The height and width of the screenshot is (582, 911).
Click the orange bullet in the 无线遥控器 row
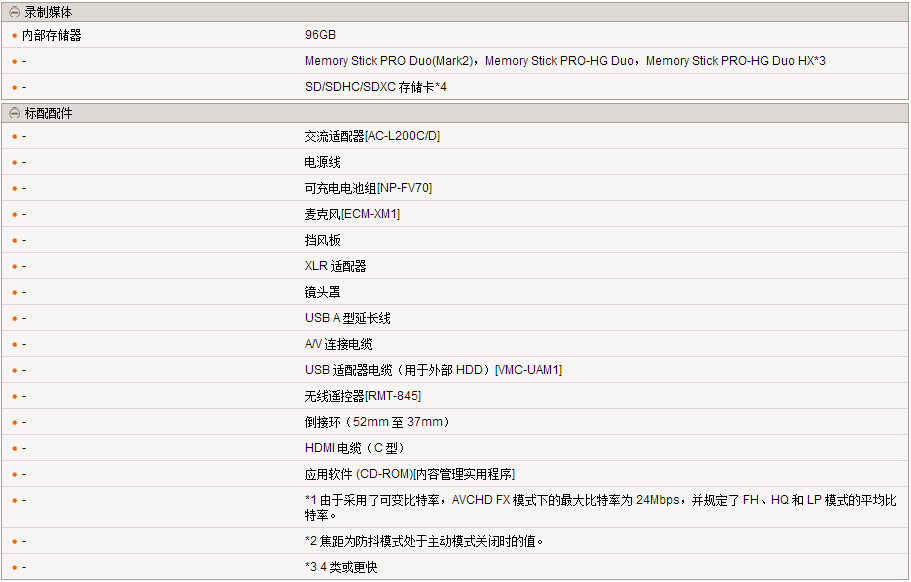tap(14, 397)
